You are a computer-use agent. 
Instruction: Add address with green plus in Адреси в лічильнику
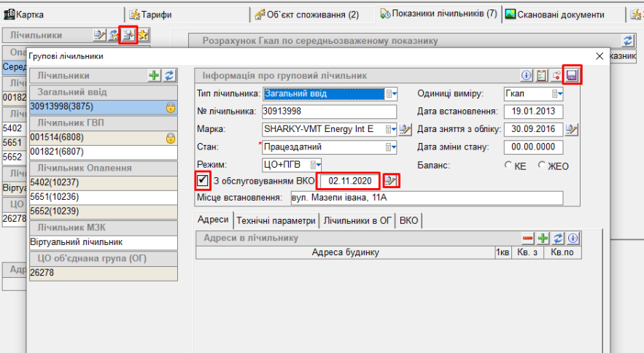(x=543, y=238)
